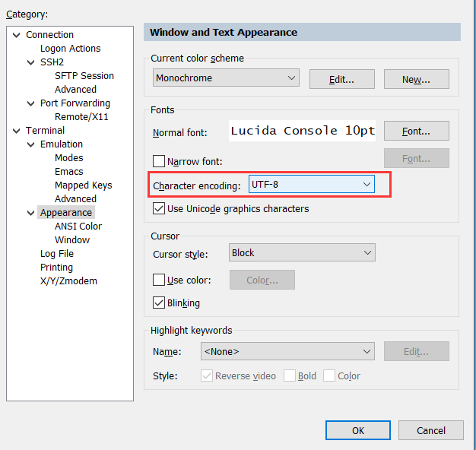This screenshot has width=476, height=450.
Task: Confirm settings with the OK button
Action: (x=358, y=430)
